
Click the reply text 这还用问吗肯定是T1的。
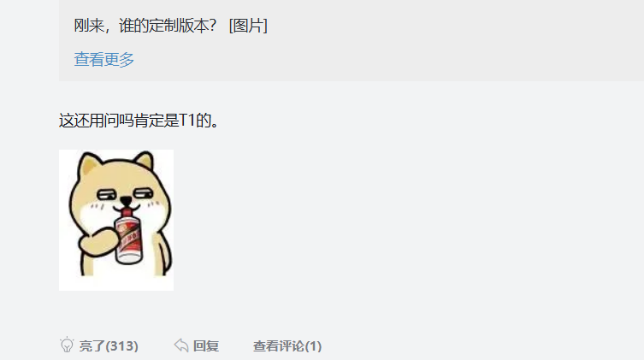pos(139,121)
